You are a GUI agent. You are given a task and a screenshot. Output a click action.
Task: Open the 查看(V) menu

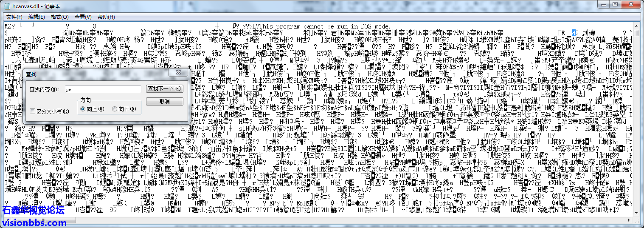click(83, 17)
